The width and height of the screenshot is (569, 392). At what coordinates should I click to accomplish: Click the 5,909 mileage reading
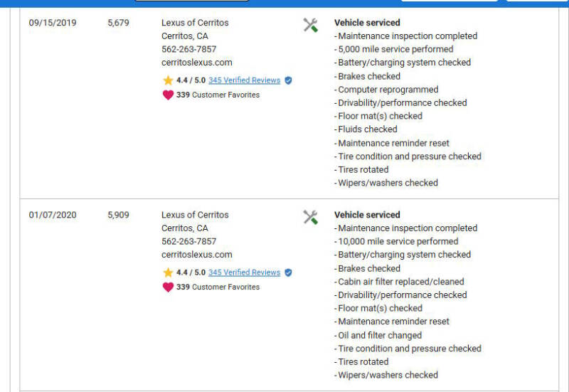tap(118, 215)
